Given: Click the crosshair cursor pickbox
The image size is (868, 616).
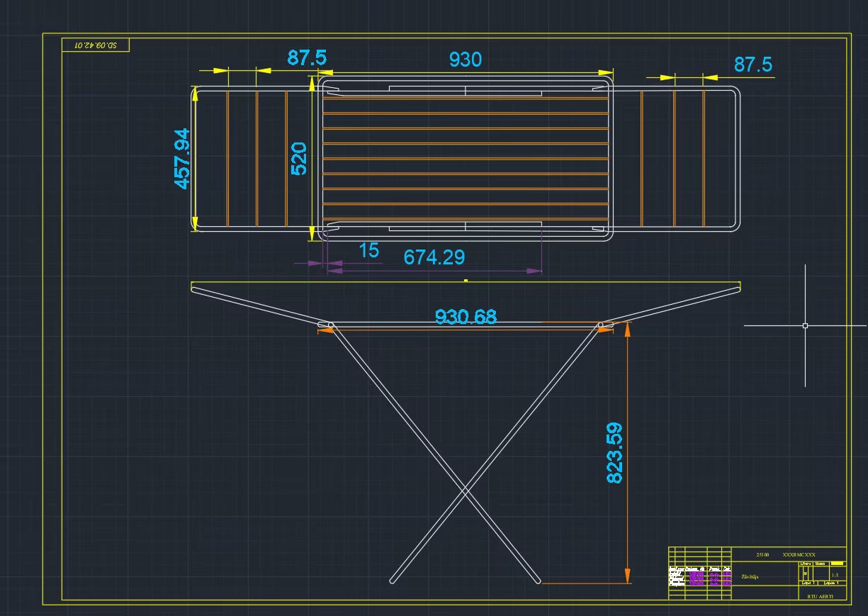Looking at the screenshot, I should coord(804,325).
